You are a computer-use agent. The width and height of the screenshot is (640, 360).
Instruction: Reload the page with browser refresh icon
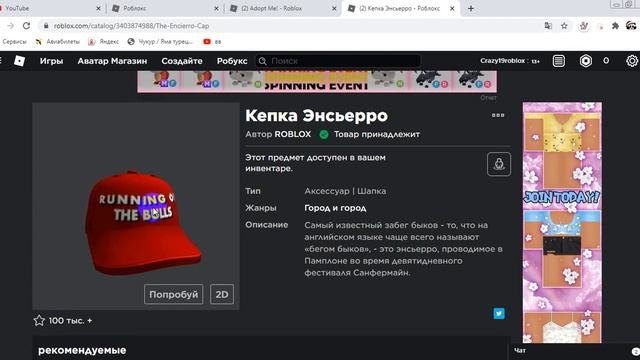27,26
